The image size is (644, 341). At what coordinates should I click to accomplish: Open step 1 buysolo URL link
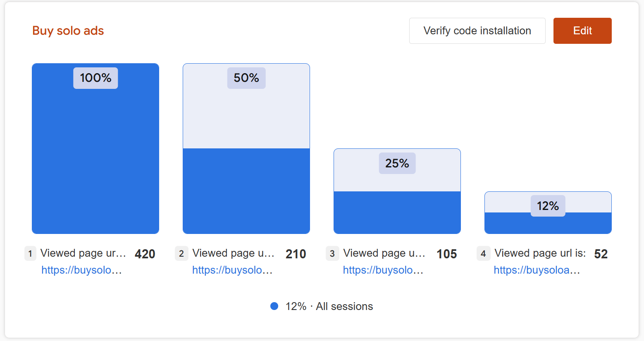point(81,270)
